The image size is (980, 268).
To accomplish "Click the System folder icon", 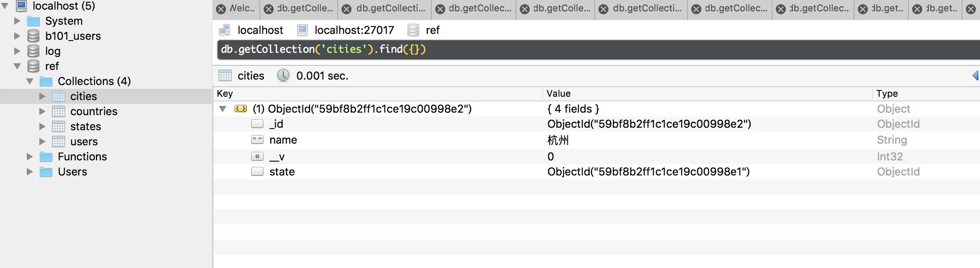I will [x=33, y=21].
